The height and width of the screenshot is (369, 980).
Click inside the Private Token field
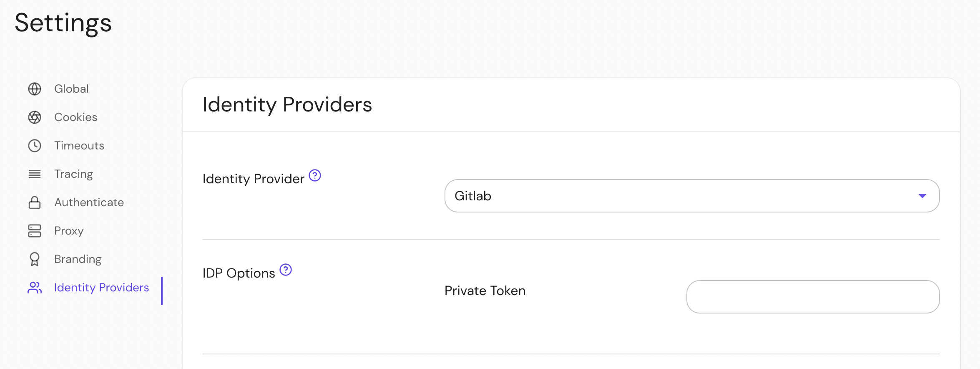coord(812,296)
